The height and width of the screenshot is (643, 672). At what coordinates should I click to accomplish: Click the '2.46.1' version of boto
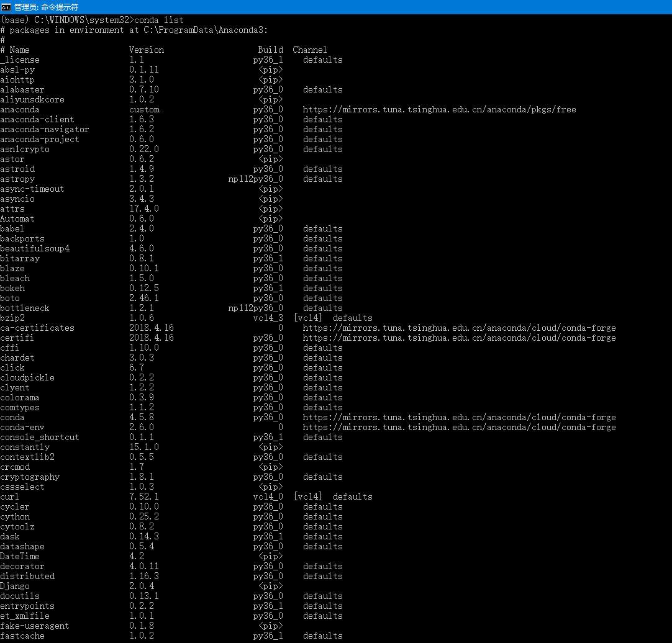tap(144, 298)
